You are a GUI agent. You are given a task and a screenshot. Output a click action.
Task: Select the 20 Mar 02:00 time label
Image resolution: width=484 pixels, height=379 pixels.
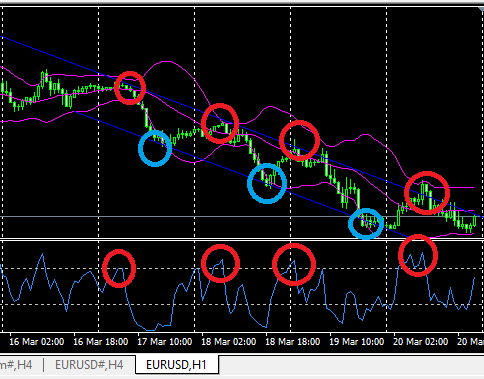(x=421, y=342)
